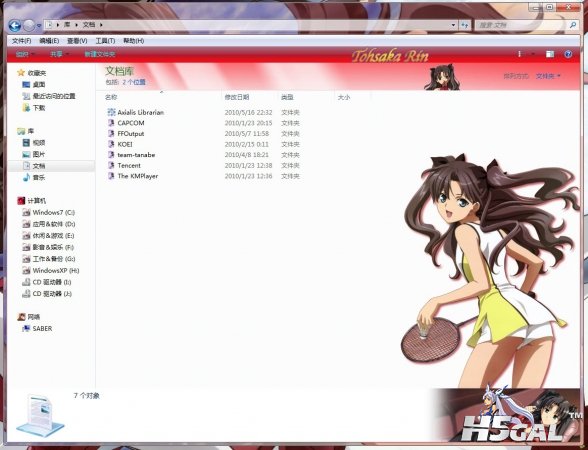
Task: Toggle the preview pane icon
Action: tap(550, 54)
